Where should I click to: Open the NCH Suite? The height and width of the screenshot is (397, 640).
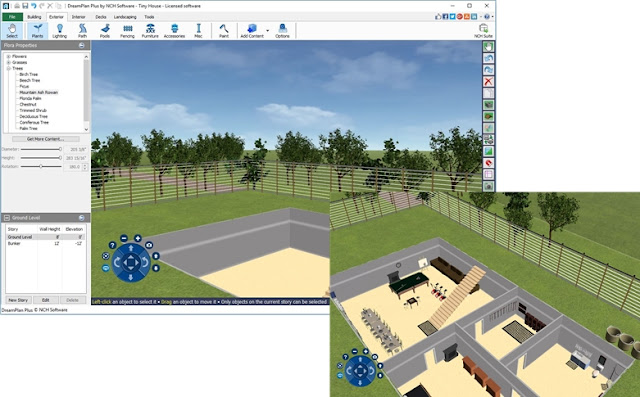483,31
